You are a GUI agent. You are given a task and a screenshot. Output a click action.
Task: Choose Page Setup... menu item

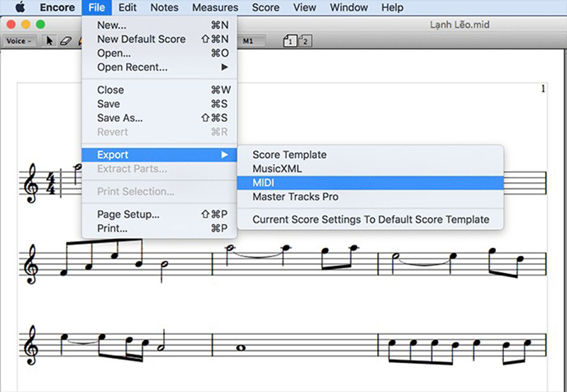[x=159, y=214]
